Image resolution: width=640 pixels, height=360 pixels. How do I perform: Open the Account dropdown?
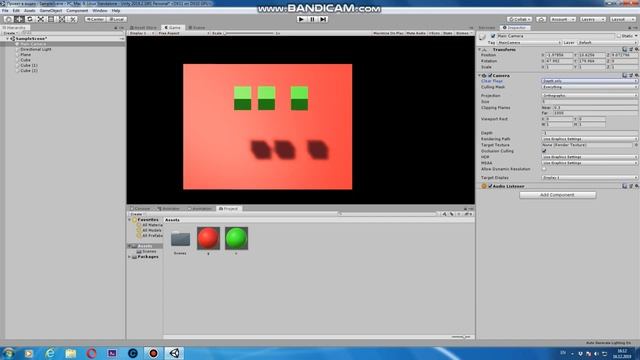562,19
